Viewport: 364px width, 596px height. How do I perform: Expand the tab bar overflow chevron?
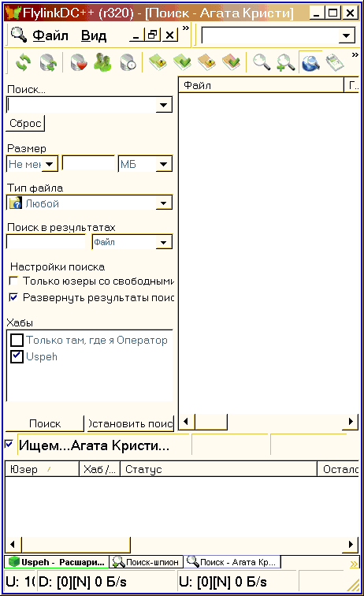coord(354,564)
